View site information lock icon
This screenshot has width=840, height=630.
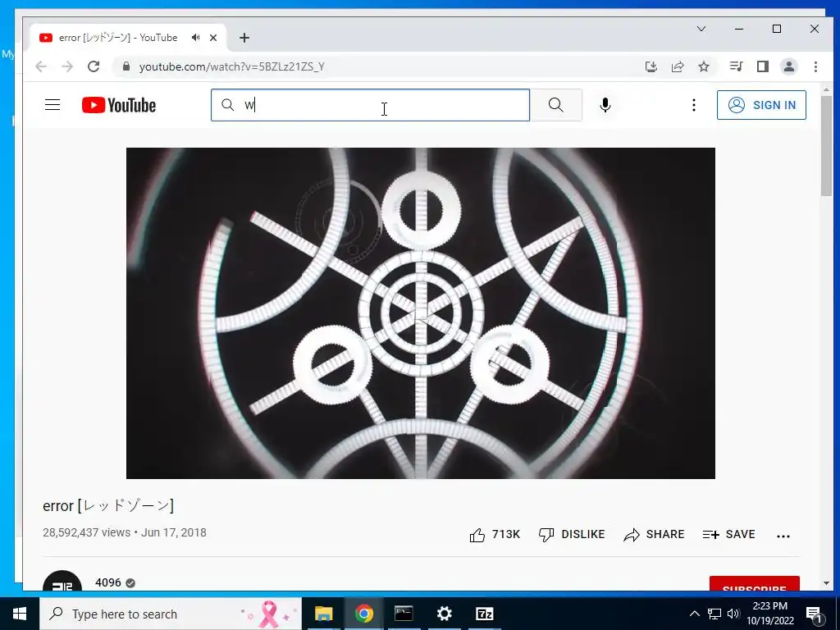point(126,66)
